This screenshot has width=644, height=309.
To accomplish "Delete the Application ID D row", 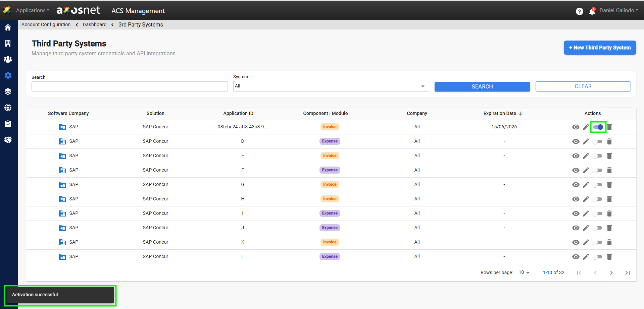I will 609,141.
